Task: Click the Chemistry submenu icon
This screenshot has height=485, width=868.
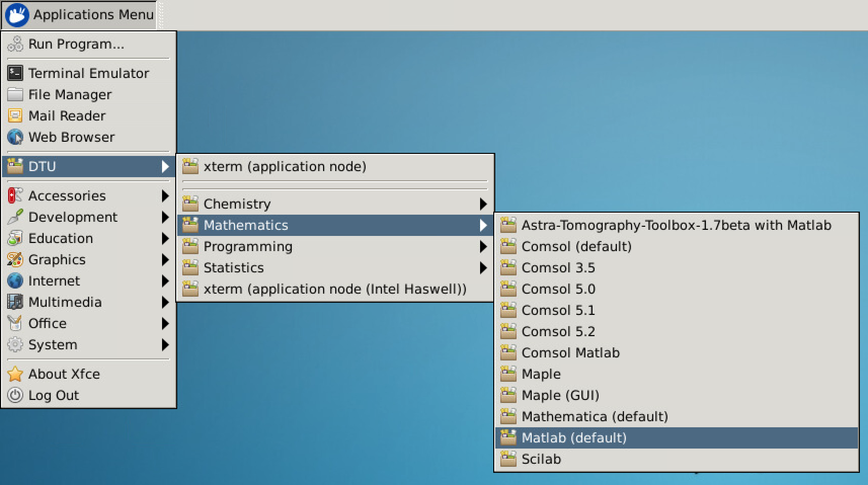Action: pos(190,204)
